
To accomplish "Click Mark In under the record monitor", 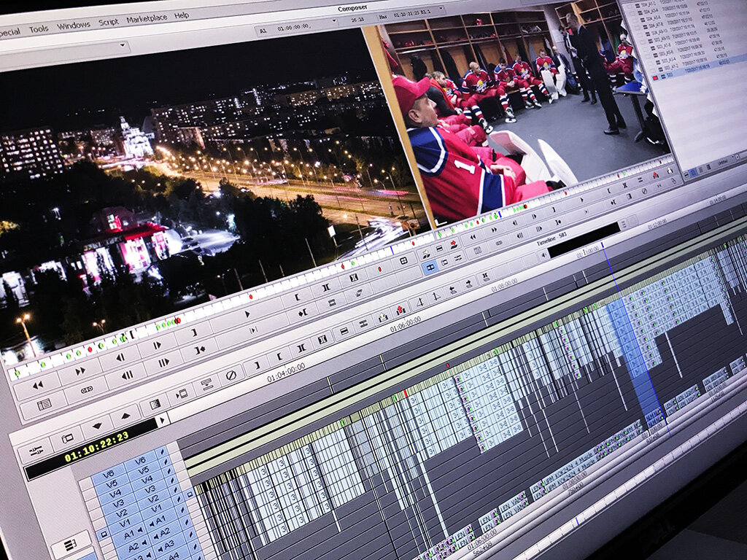I will [x=611, y=190].
